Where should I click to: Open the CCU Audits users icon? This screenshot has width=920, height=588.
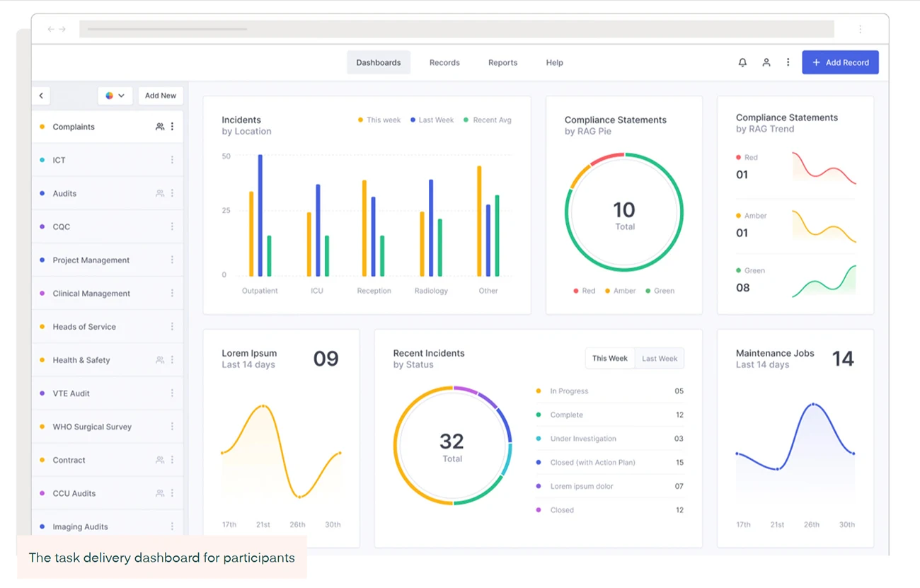pyautogui.click(x=160, y=493)
